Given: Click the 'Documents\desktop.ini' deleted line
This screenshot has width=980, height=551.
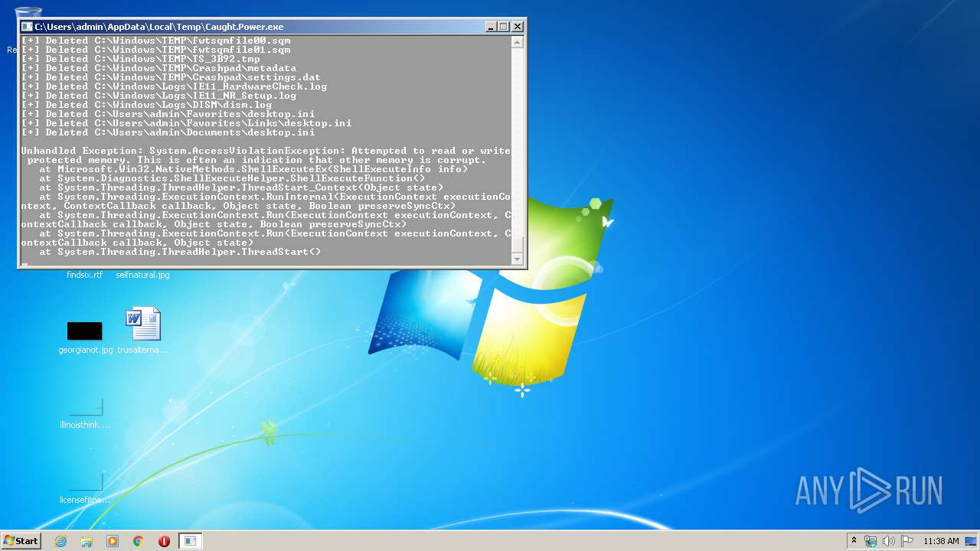Looking at the screenshot, I should click(x=168, y=132).
